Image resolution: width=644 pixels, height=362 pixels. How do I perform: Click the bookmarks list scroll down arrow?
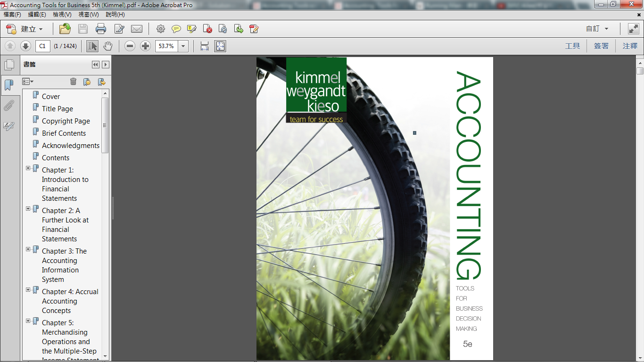coord(105,356)
